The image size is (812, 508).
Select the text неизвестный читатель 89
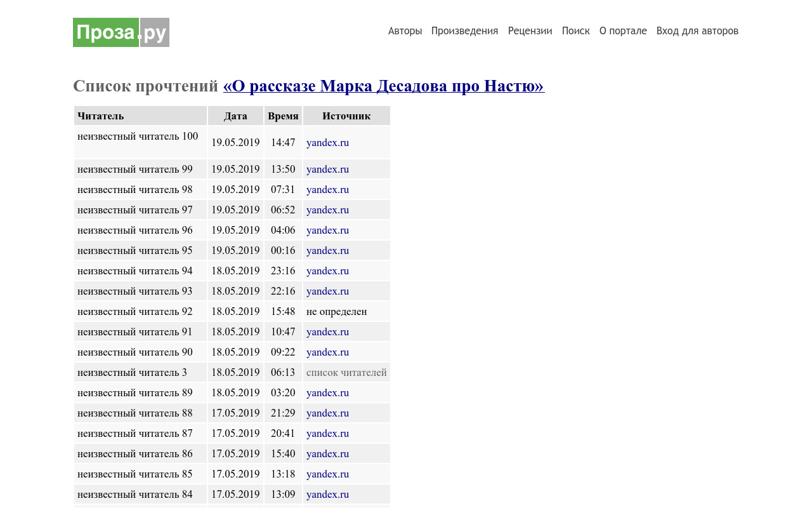pos(135,392)
